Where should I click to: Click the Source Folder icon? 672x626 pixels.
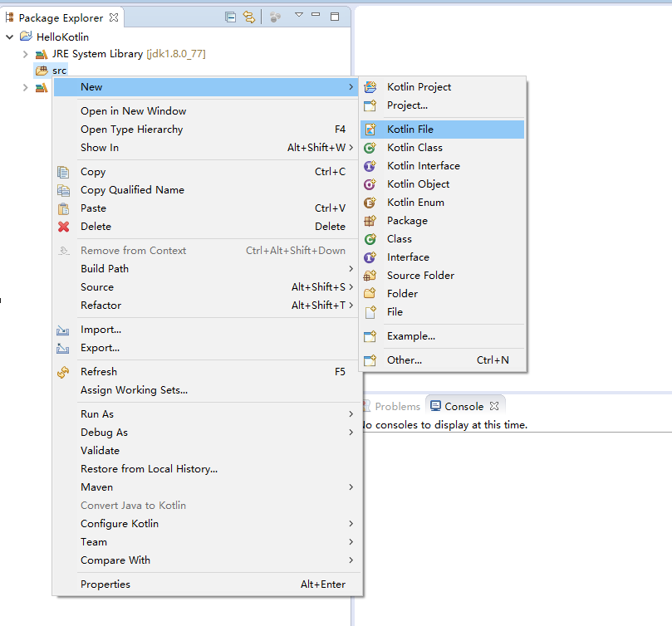(370, 276)
